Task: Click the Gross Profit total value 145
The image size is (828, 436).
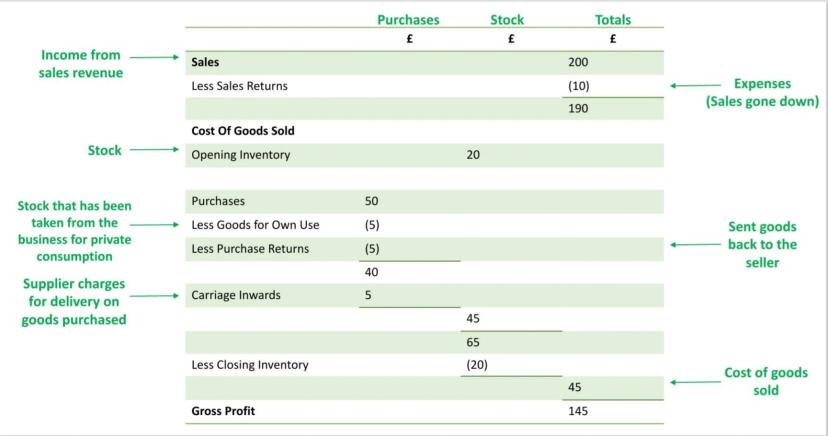Action: tap(578, 411)
